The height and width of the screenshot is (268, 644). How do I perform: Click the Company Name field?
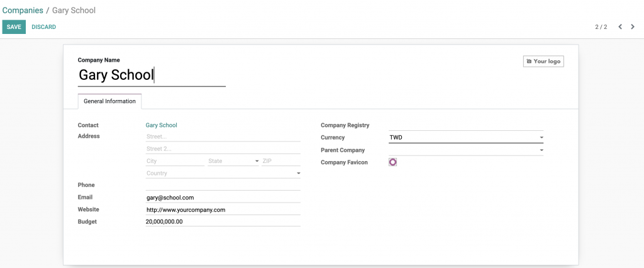[151, 75]
